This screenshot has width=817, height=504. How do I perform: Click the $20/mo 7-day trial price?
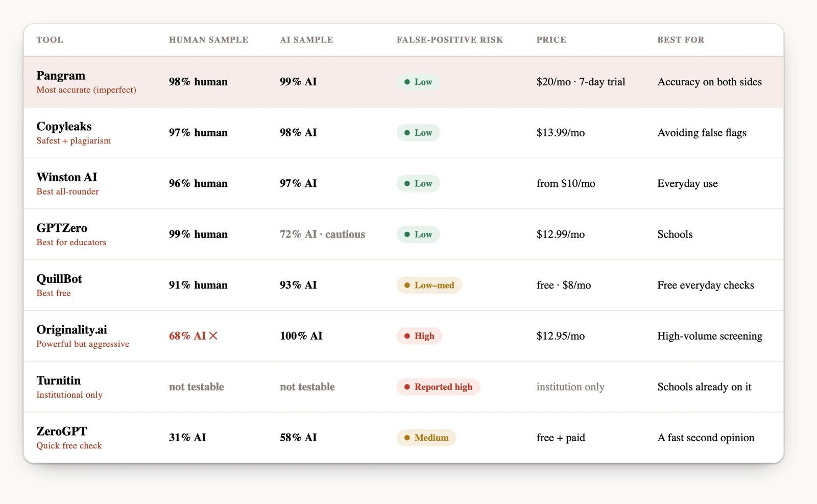click(581, 82)
